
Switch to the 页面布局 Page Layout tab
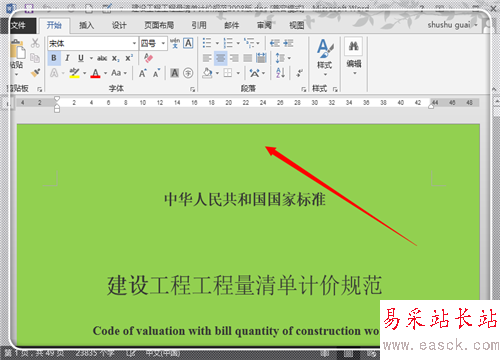coord(159,25)
